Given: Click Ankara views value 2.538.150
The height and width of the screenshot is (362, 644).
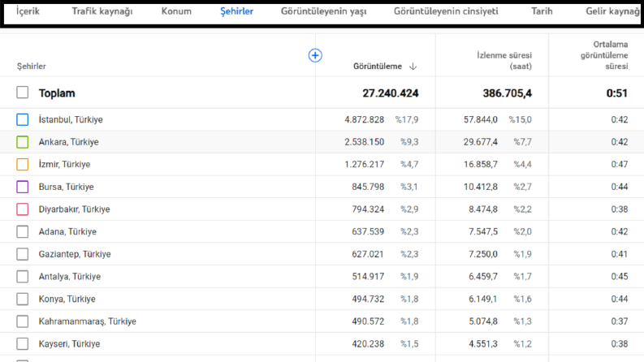Looking at the screenshot, I should tap(365, 142).
